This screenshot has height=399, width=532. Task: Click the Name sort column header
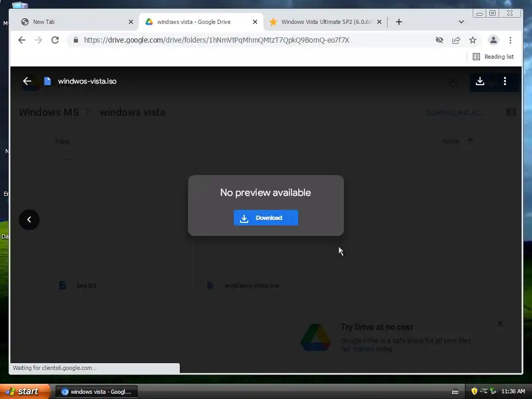click(450, 141)
